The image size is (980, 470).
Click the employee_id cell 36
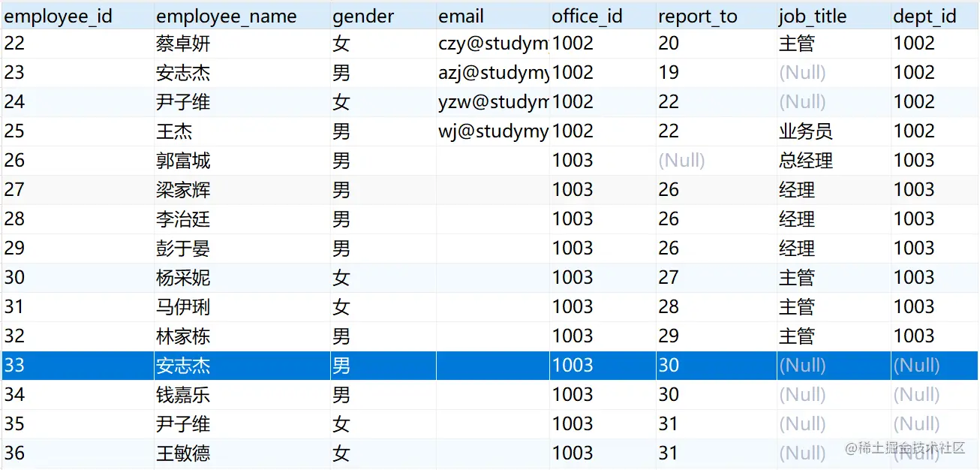[77, 453]
